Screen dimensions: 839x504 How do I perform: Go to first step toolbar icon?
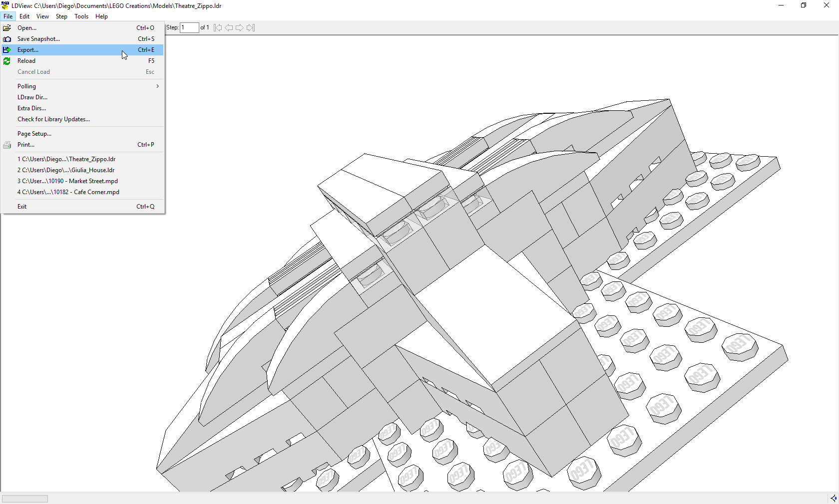[218, 27]
